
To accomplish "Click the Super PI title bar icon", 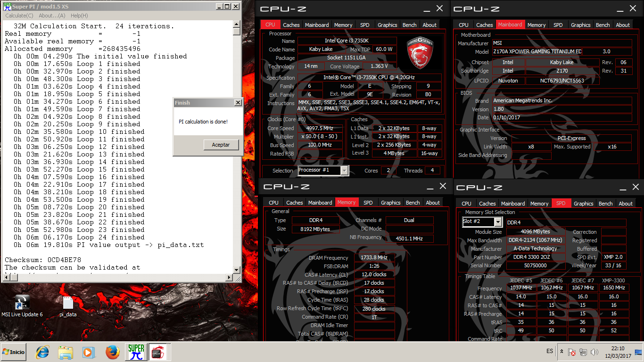I will point(6,6).
